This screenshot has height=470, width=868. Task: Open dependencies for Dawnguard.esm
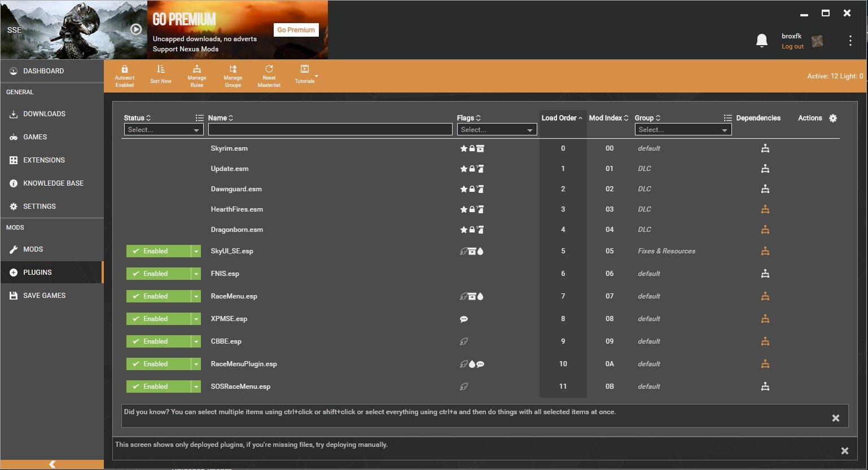765,189
